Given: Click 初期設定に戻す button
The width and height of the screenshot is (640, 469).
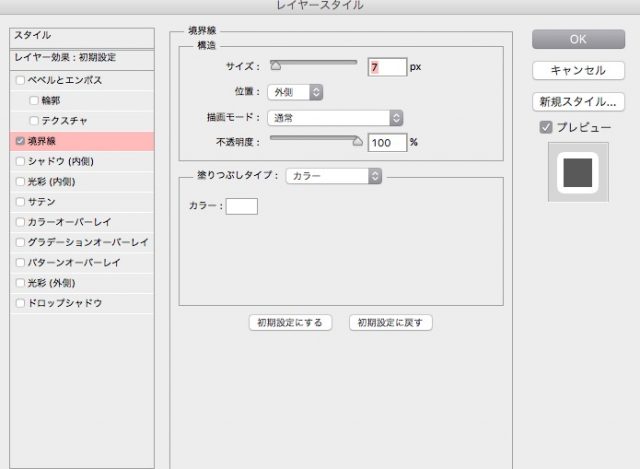Looking at the screenshot, I should click(390, 323).
